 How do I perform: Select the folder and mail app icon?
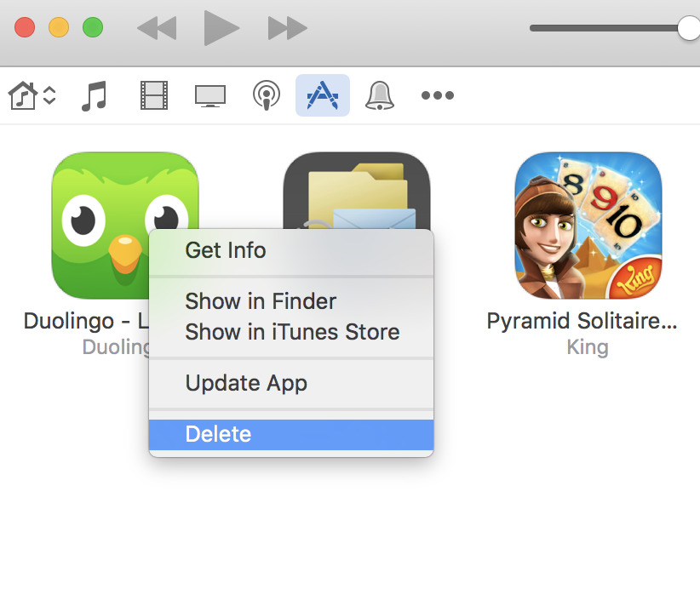click(357, 191)
